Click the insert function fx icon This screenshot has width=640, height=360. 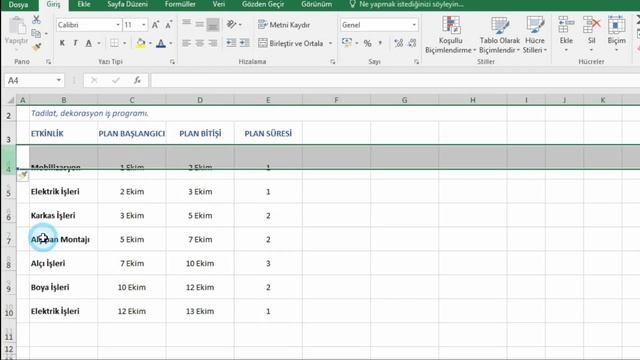tap(138, 80)
